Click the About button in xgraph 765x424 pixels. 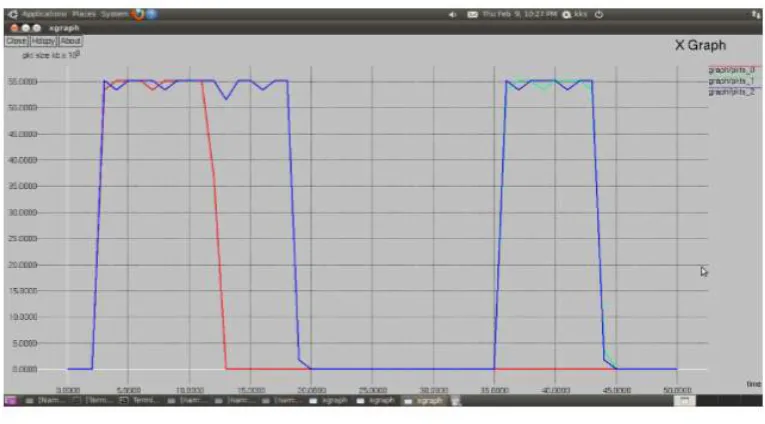tap(70, 41)
